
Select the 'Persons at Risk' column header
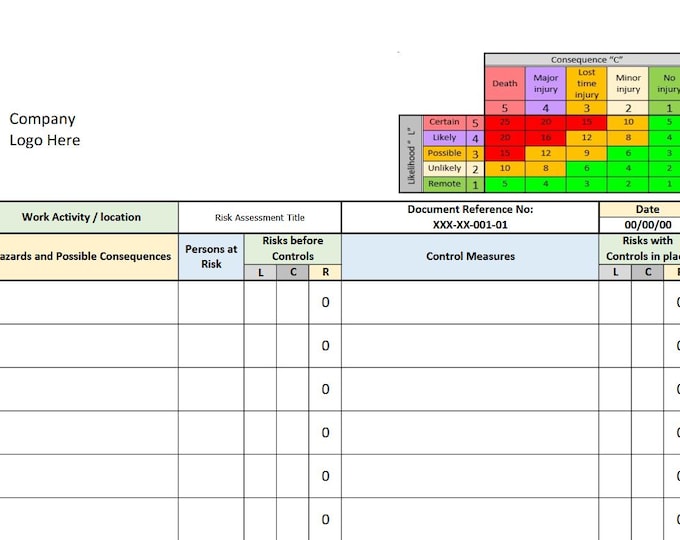(211, 257)
